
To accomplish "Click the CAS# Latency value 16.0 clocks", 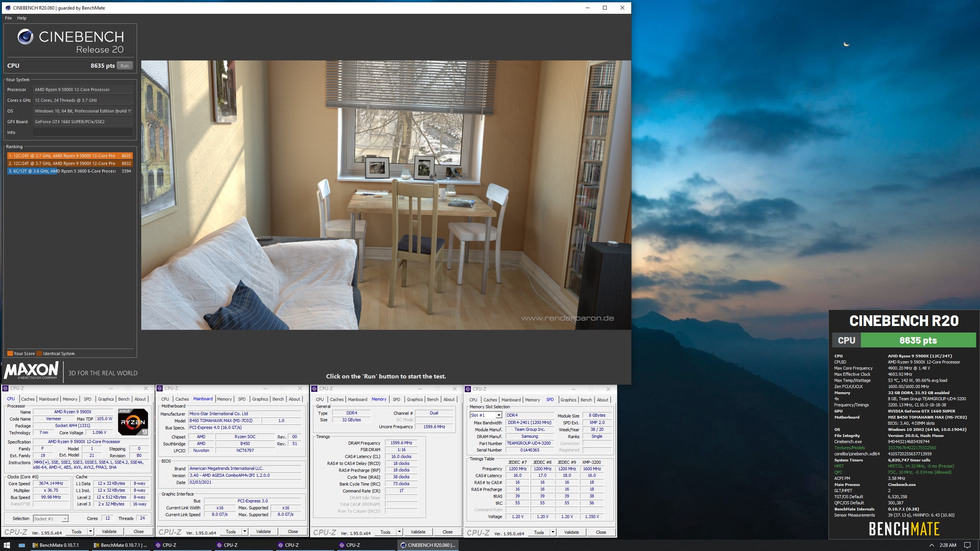I will [401, 457].
